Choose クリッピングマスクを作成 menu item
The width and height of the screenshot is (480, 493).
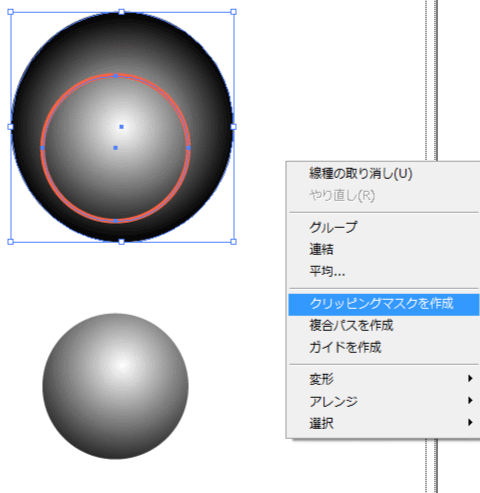pyautogui.click(x=383, y=304)
